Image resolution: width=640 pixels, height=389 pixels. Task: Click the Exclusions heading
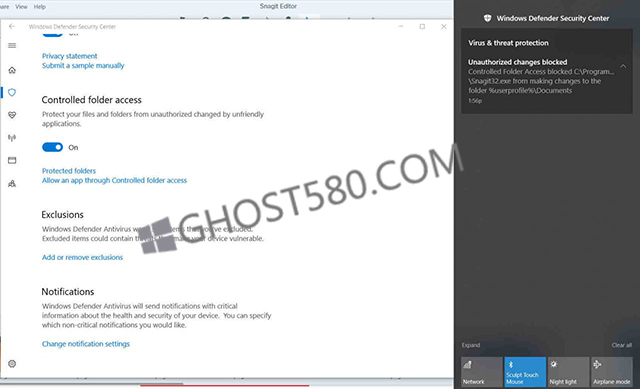tap(62, 215)
